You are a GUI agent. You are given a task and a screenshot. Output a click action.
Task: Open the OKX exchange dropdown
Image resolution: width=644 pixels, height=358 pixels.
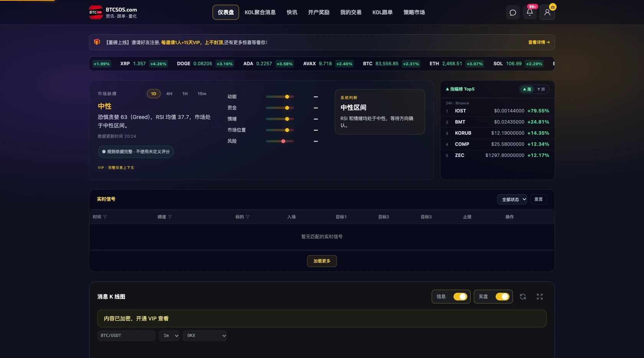click(205, 336)
